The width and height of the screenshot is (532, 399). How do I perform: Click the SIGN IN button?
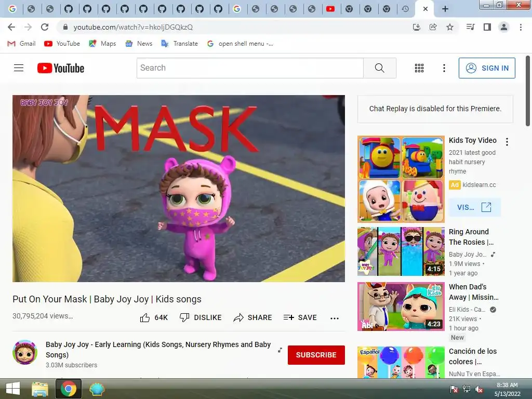point(486,68)
